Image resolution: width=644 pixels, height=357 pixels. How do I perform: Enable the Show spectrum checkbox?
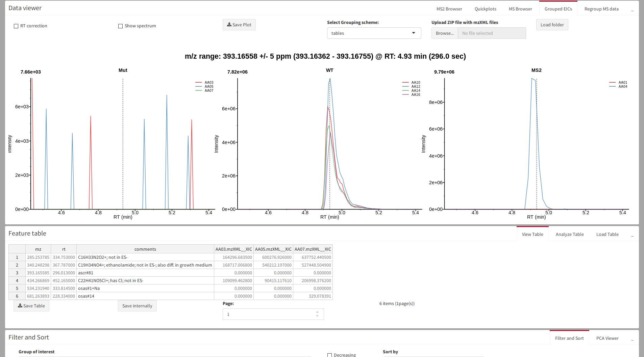point(120,26)
